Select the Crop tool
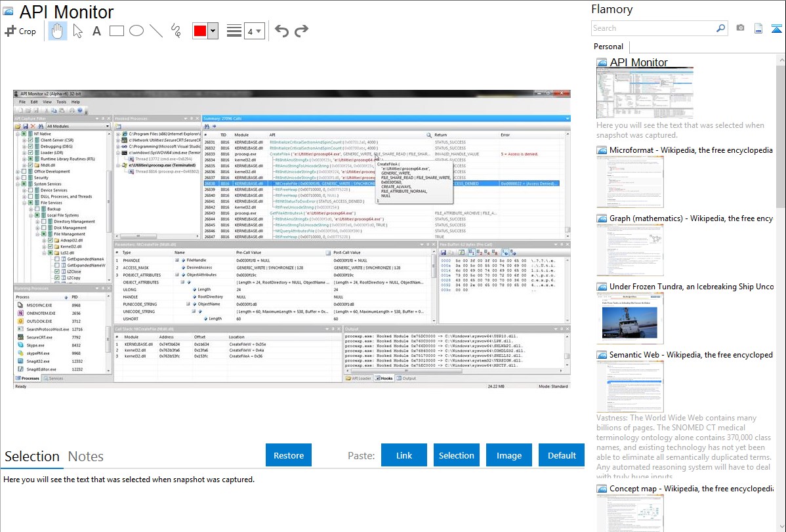Image resolution: width=786 pixels, height=532 pixels. click(x=20, y=31)
